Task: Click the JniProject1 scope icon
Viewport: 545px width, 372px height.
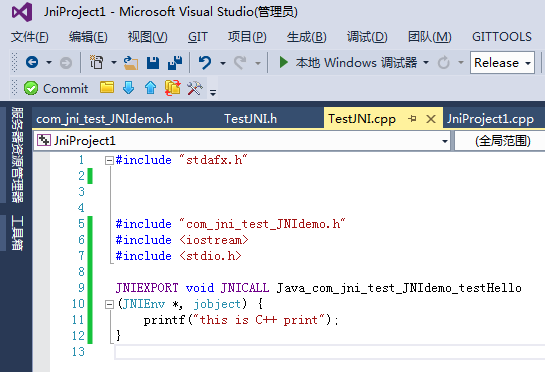Action: pos(44,140)
